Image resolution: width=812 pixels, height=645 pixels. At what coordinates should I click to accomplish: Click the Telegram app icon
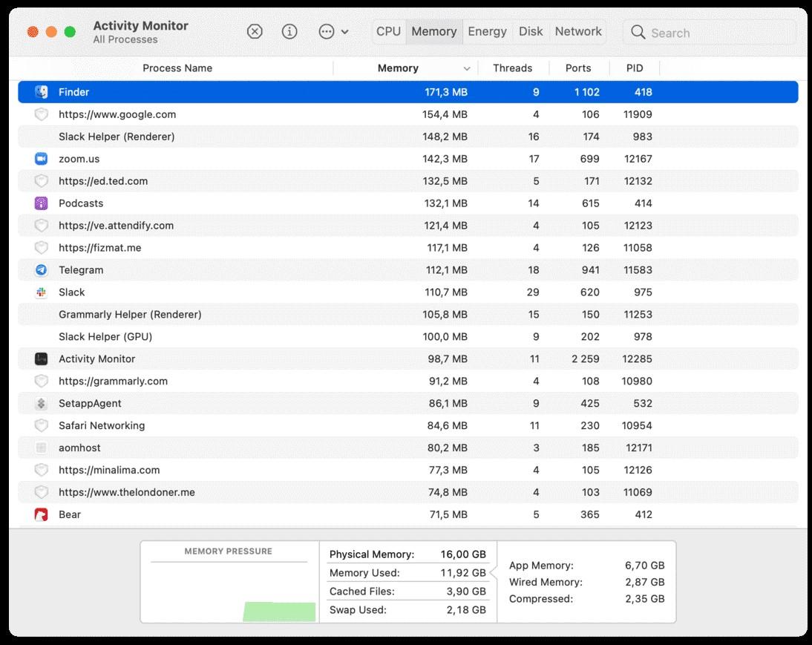[x=42, y=270]
